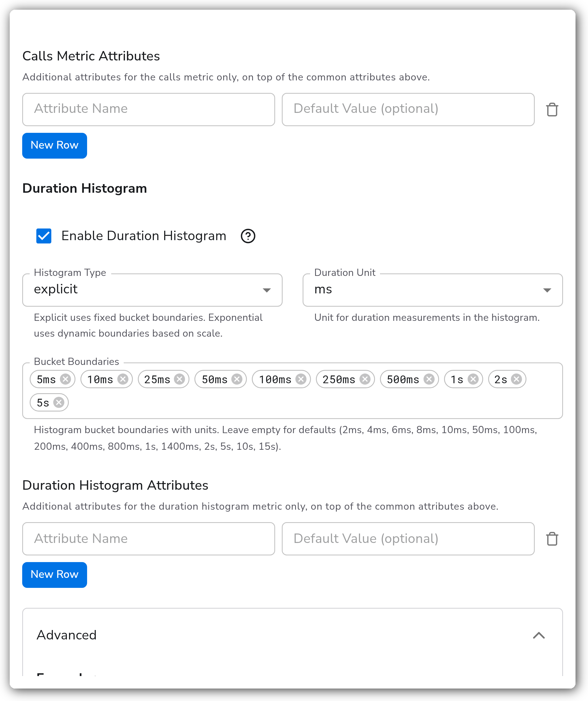Remove the 50ms bucket boundary chip
This screenshot has width=588, height=701.
(237, 379)
